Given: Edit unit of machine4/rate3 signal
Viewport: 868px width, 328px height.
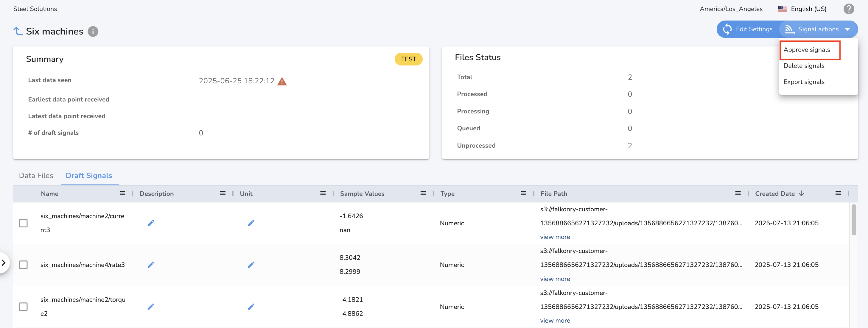Looking at the screenshot, I should 251,265.
